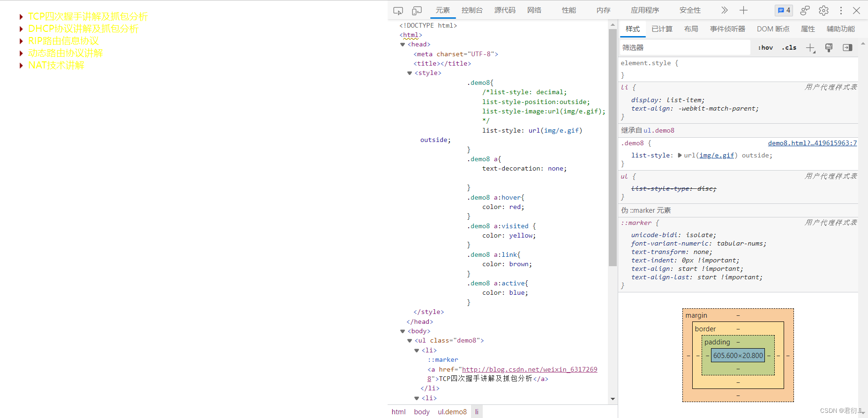The height and width of the screenshot is (418, 868).
Task: Add a new DevTools tool tab
Action: tap(743, 10)
